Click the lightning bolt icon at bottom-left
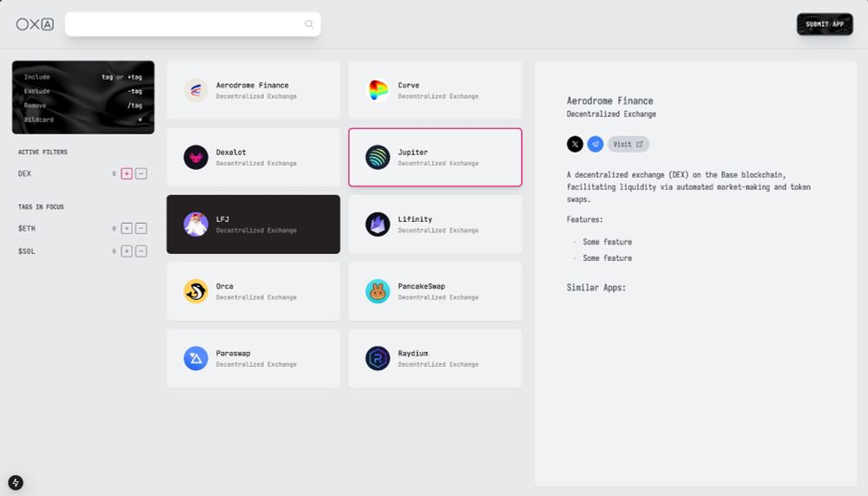Screen dimensions: 868x496 pos(16,482)
